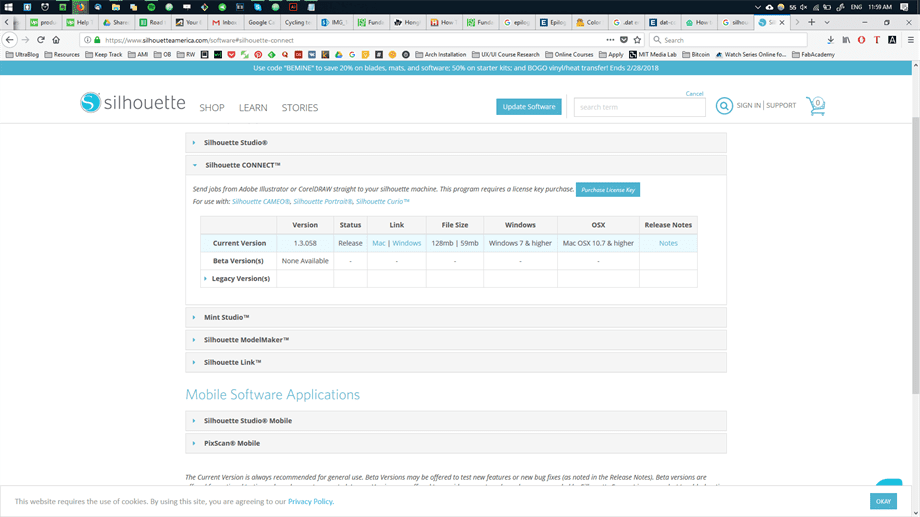Expand the Silhouette Link™ section
Viewport: 920px width, 517px height.
pyautogui.click(x=456, y=362)
